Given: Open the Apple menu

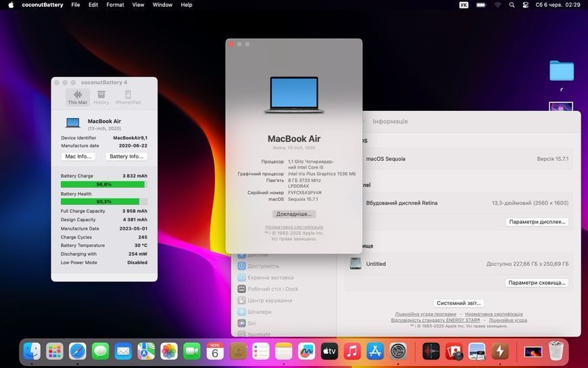Looking at the screenshot, I should (11, 5).
